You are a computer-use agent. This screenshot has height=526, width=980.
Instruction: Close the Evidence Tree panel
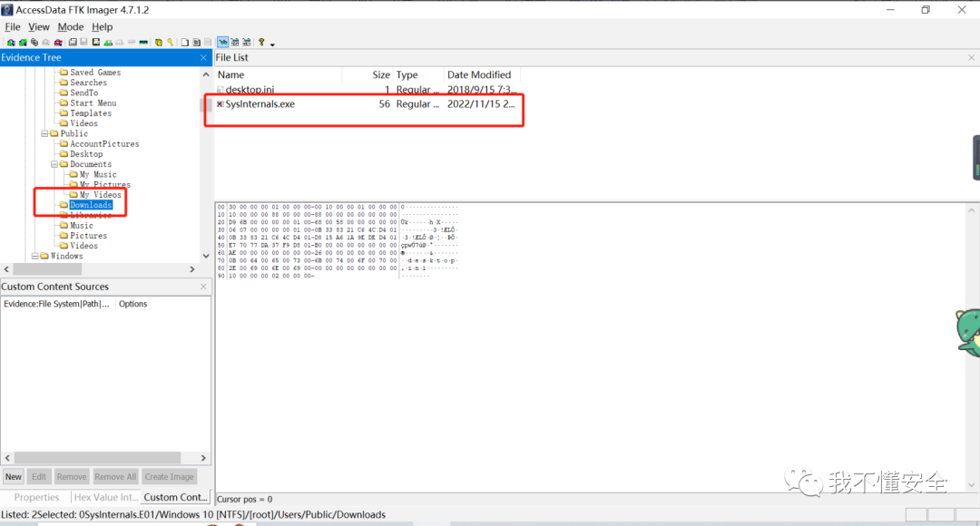coord(203,57)
